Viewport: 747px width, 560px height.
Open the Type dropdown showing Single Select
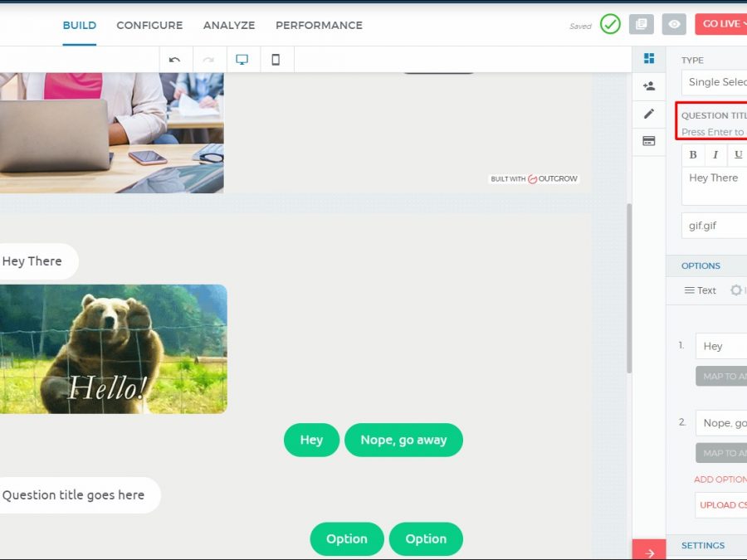(715, 82)
